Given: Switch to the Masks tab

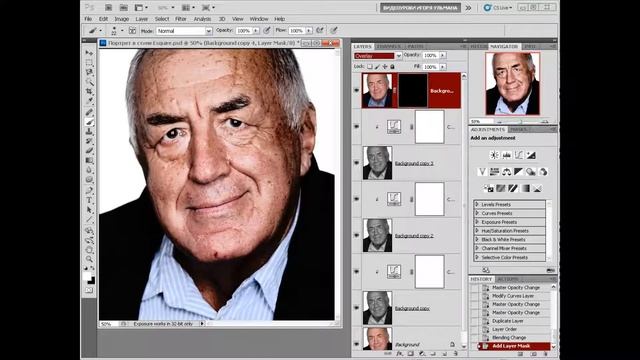Looking at the screenshot, I should (519, 129).
